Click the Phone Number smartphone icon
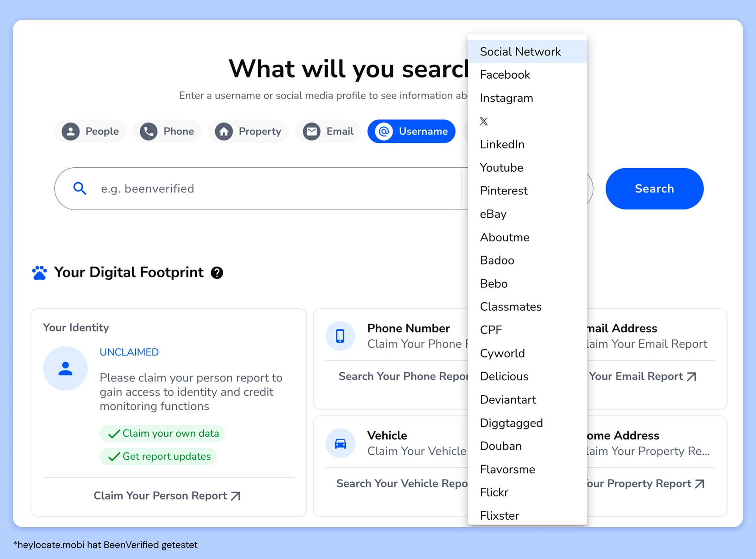The width and height of the screenshot is (756, 559). point(340,336)
